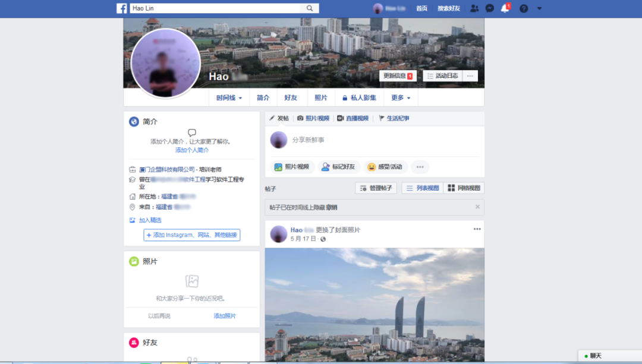Open the friend requests icon
Screen dimensions: 642x364
click(x=474, y=8)
